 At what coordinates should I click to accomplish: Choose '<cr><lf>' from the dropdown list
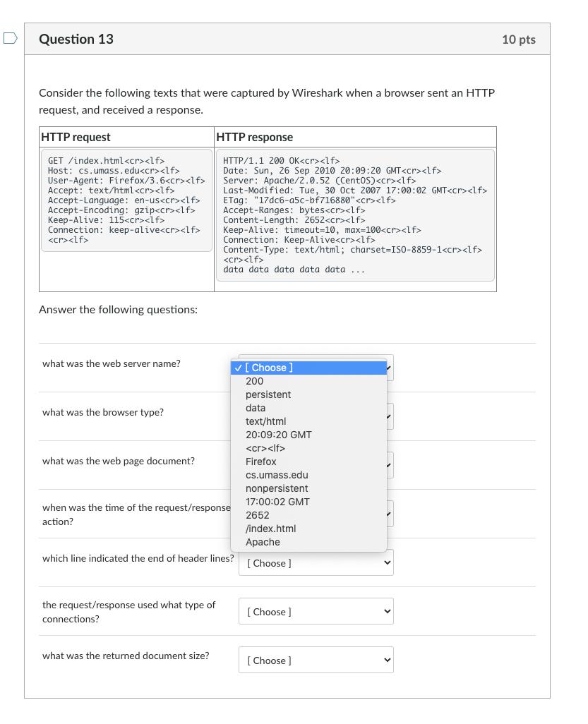[x=308, y=448]
